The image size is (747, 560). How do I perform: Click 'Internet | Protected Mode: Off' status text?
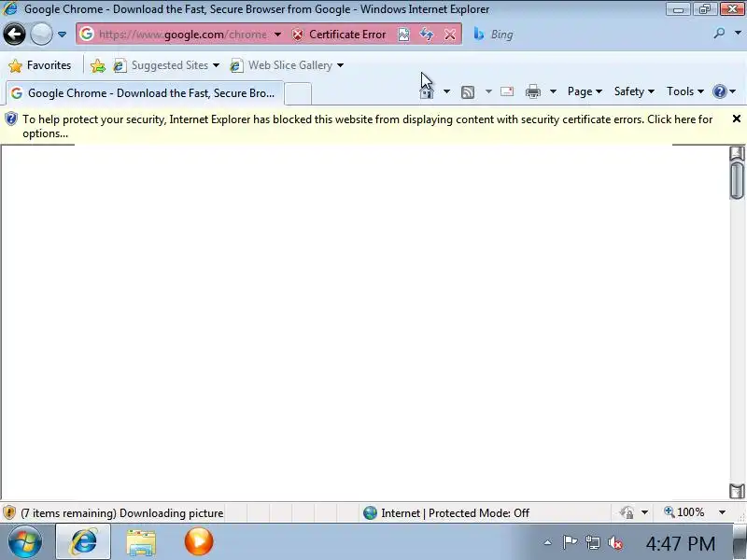pyautogui.click(x=455, y=513)
